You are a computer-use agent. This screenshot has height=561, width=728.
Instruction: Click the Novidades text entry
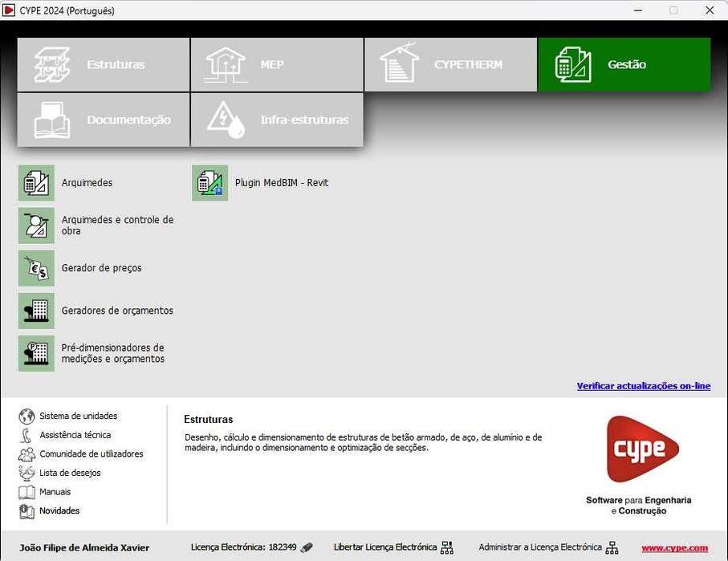click(59, 511)
